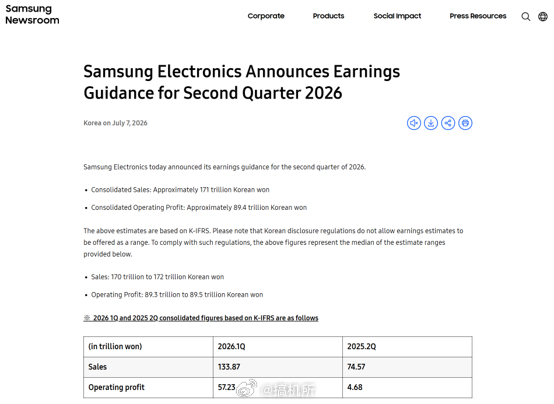Select the Consolidated Operating Profit bullet

pos(199,207)
